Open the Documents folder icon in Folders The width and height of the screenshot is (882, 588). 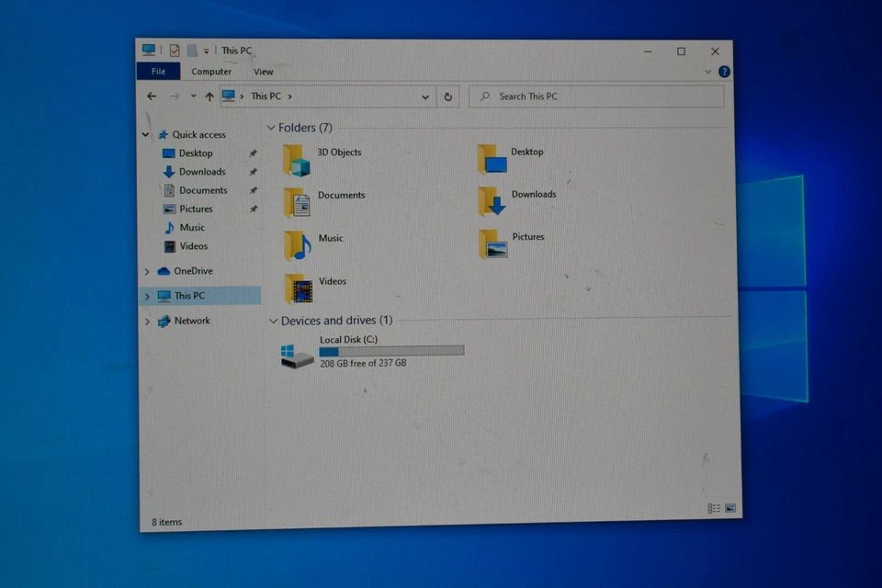pos(297,203)
